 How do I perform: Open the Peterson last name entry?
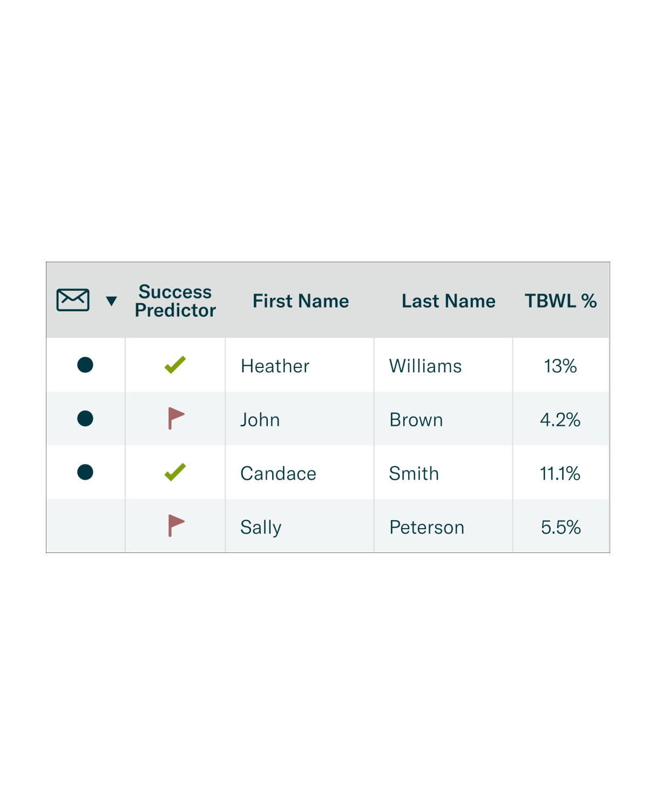pyautogui.click(x=427, y=527)
